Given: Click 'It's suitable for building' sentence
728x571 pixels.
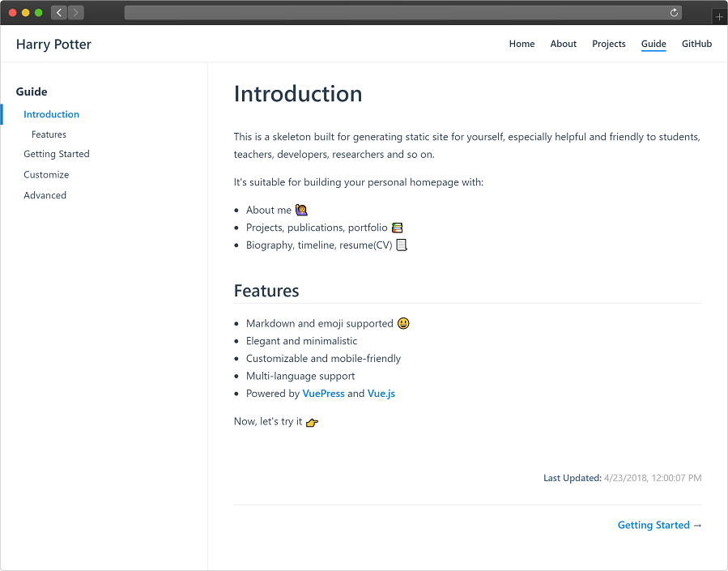Looking at the screenshot, I should pos(359,182).
